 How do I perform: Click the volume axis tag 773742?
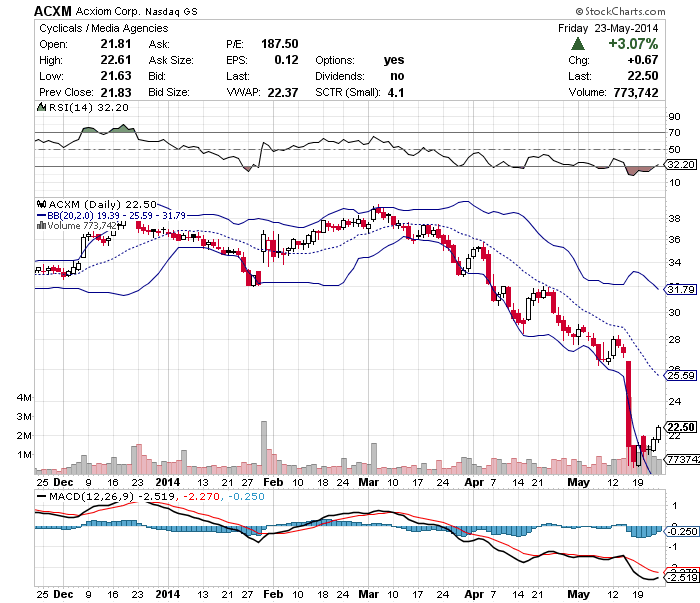pos(683,459)
